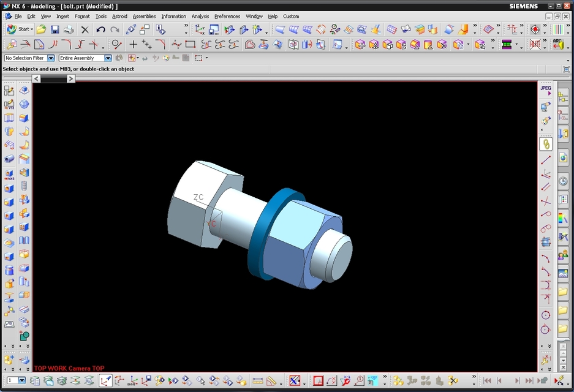The image size is (574, 392).
Task: Open the Roles people icon tab
Action: pos(563,255)
